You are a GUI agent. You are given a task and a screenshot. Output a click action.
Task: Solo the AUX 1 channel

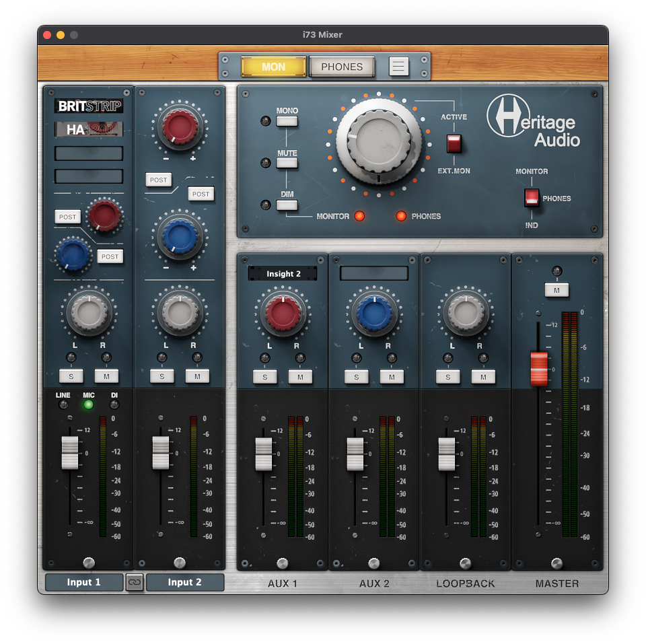pos(264,377)
